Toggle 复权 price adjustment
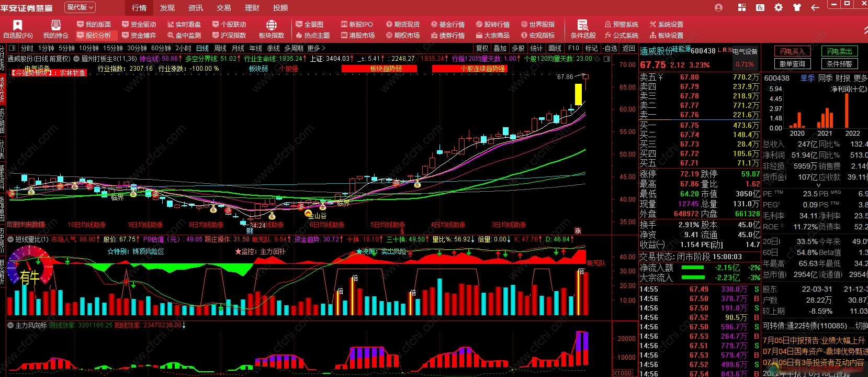 (x=482, y=48)
